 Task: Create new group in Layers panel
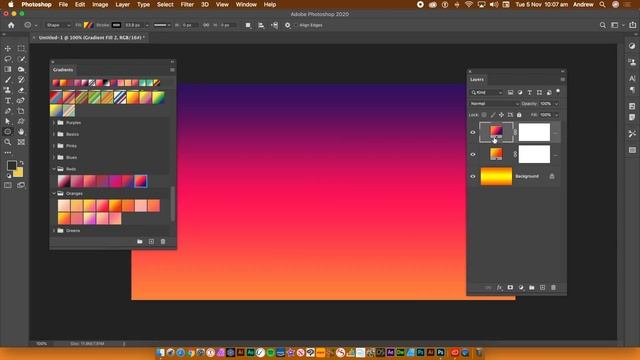coord(531,288)
